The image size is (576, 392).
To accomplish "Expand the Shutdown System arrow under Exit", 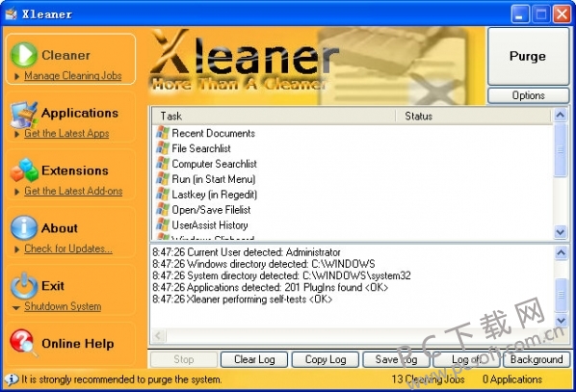I will click(16, 307).
